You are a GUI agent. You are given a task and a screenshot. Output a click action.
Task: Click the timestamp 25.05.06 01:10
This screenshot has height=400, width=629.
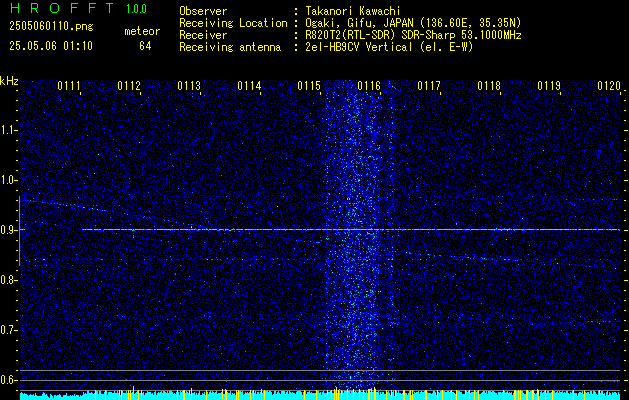(51, 46)
